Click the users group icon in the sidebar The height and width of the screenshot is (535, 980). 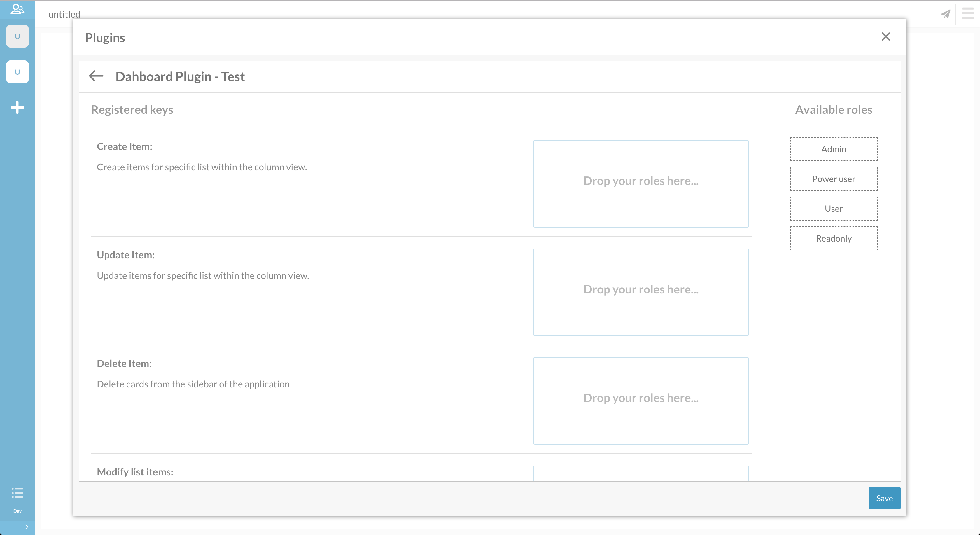[x=17, y=9]
